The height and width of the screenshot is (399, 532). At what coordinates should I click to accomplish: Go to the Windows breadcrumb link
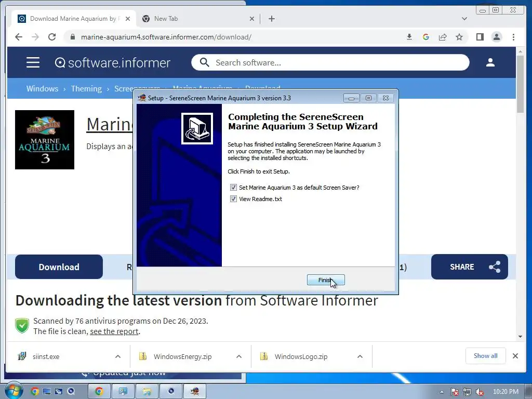[x=43, y=88]
